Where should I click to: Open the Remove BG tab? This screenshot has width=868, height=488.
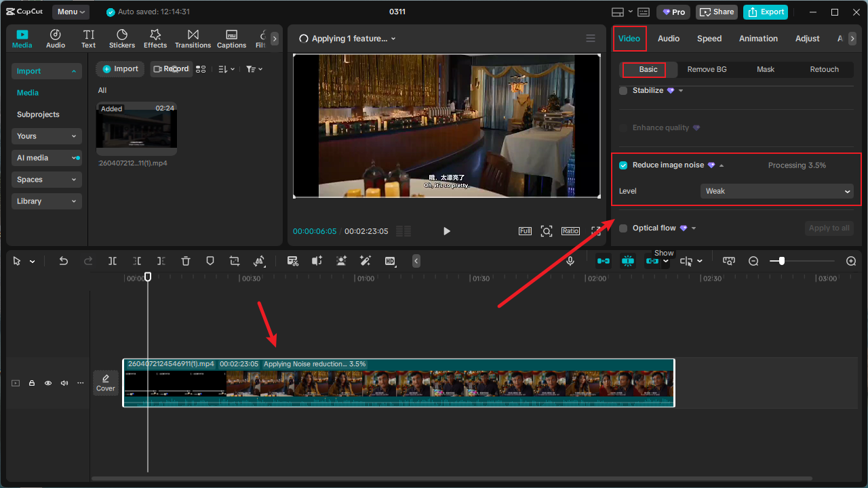click(x=707, y=69)
